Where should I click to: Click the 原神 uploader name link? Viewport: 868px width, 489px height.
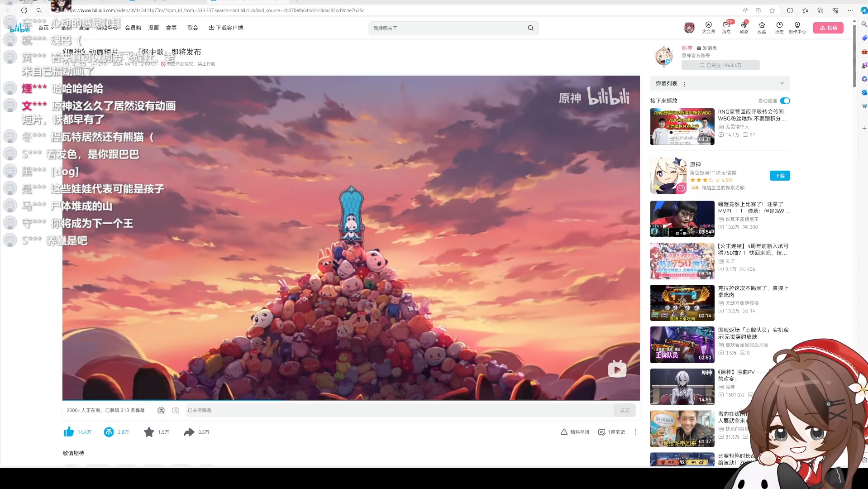point(687,48)
